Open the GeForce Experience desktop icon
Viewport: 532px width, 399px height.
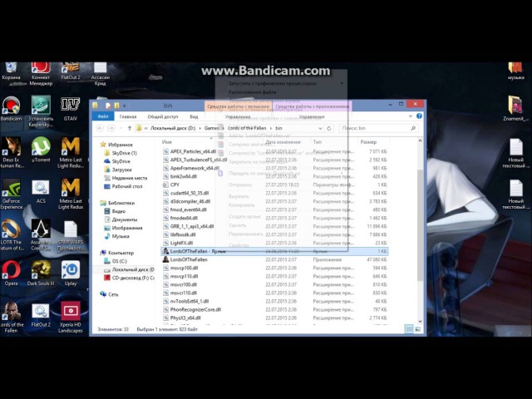11,194
